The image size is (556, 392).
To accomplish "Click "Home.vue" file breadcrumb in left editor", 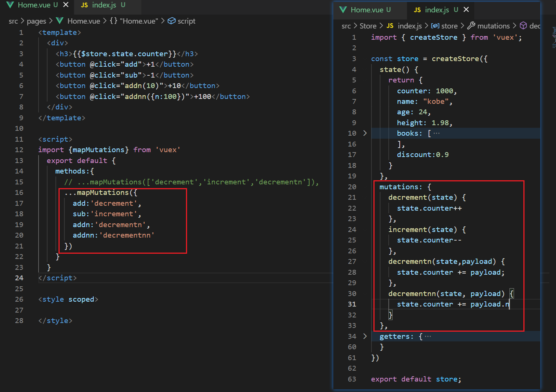I will point(84,21).
